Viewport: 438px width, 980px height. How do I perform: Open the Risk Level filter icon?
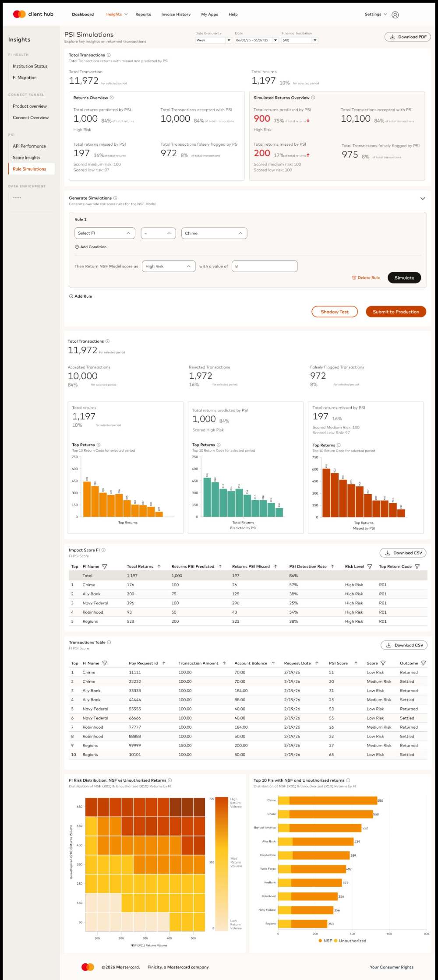pyautogui.click(x=370, y=566)
